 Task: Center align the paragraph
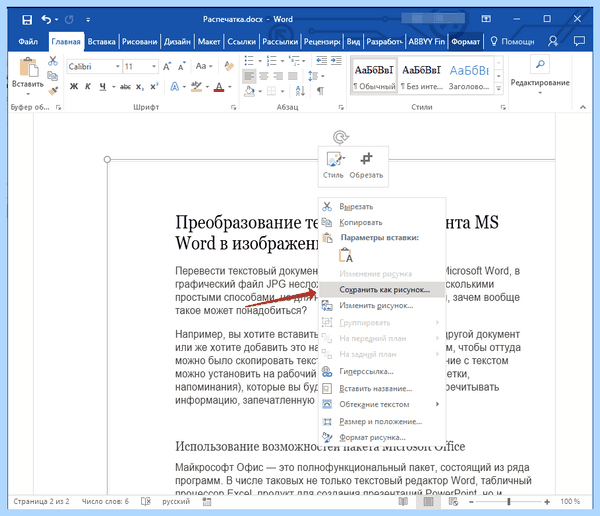[x=264, y=76]
